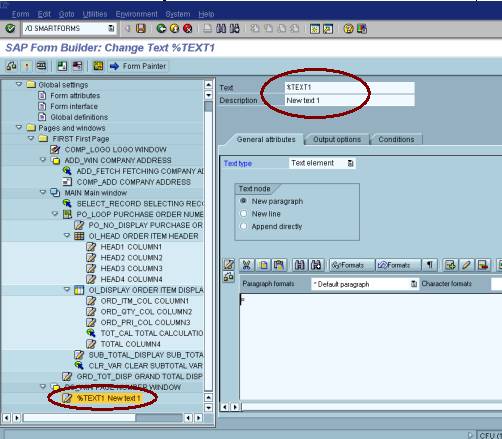This screenshot has width=502, height=439.
Task: Select the New paragraph radio button
Action: [244, 201]
